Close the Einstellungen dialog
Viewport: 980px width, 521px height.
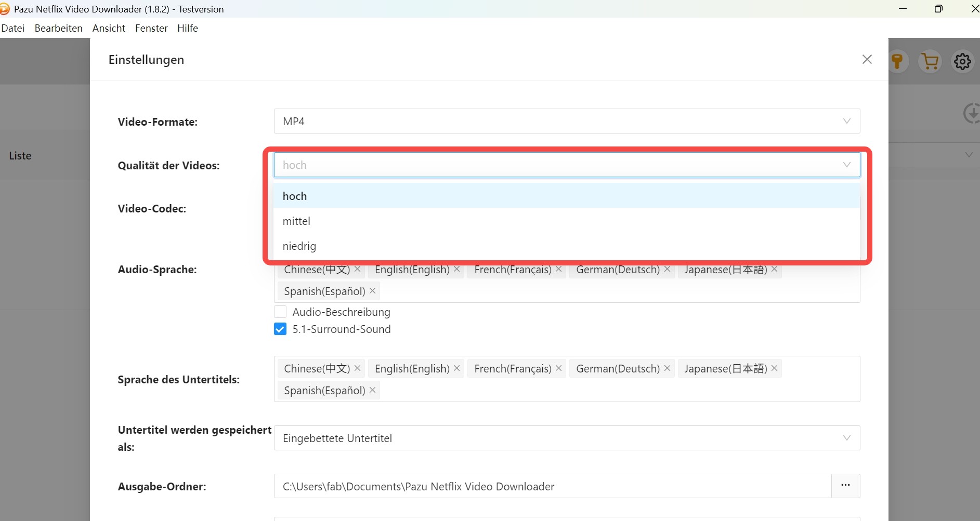867,60
